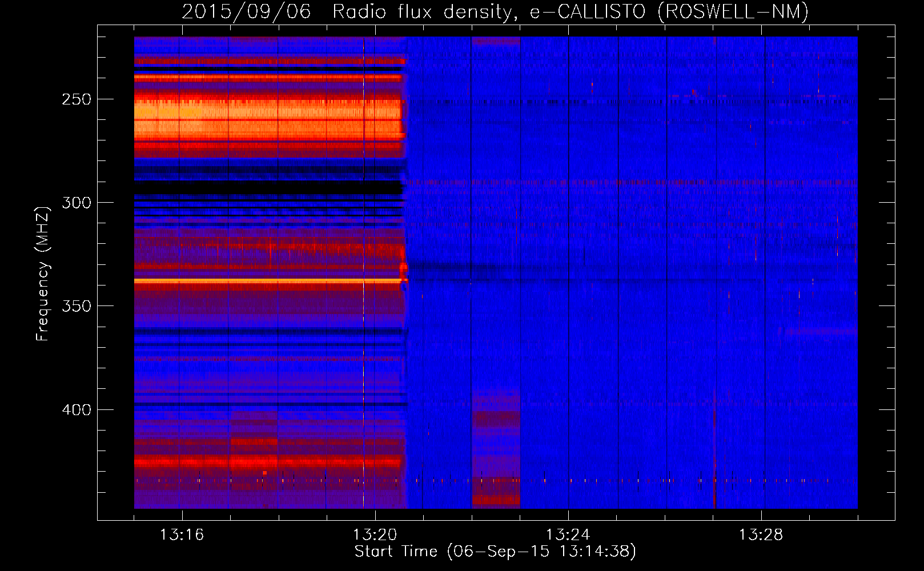Click the 250 frequency tick label
The height and width of the screenshot is (571, 924).
tap(77, 99)
